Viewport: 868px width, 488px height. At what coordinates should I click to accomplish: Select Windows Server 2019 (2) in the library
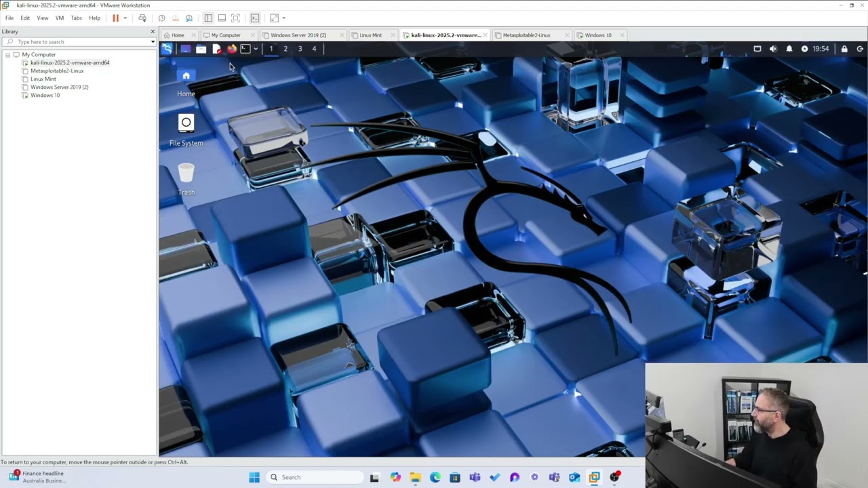click(59, 87)
